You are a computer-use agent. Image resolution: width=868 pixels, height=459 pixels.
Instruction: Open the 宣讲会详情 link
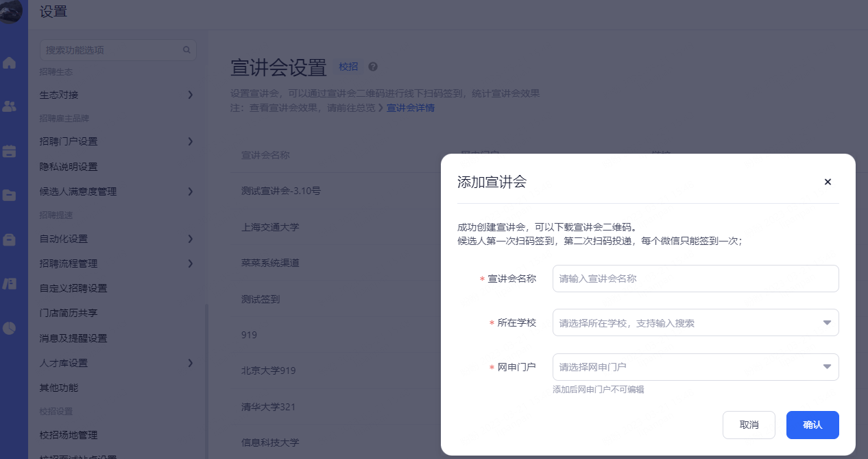pos(411,108)
